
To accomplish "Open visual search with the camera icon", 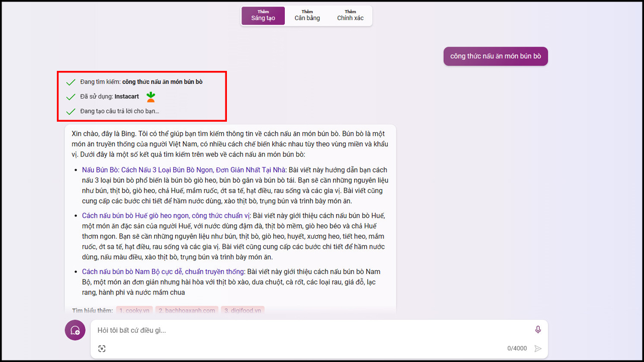I will (x=102, y=348).
